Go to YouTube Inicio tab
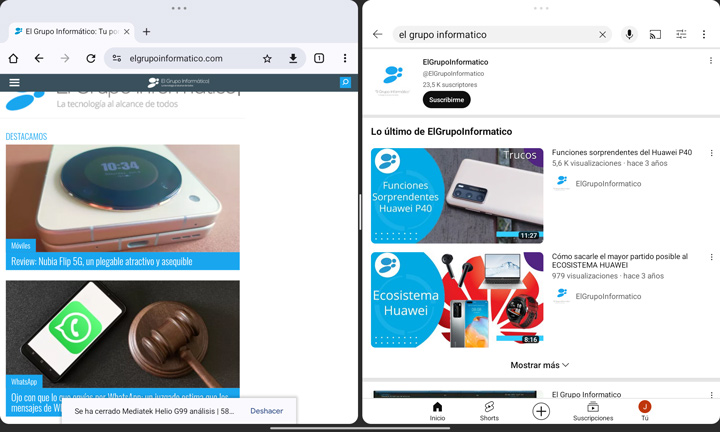The width and height of the screenshot is (720, 432). tap(437, 411)
